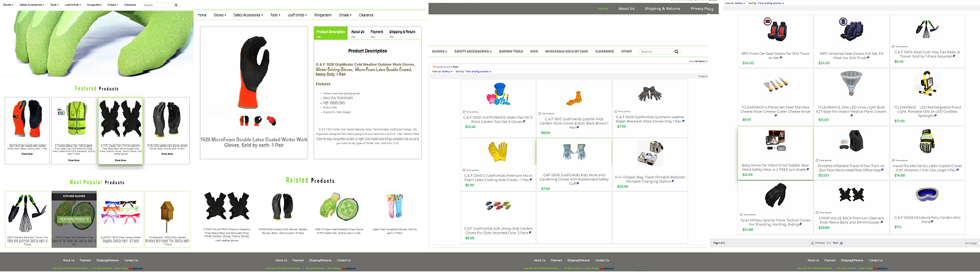Screen dimensions: 980x272
Task: Switch to the About Us tab on product page
Action: (x=358, y=31)
